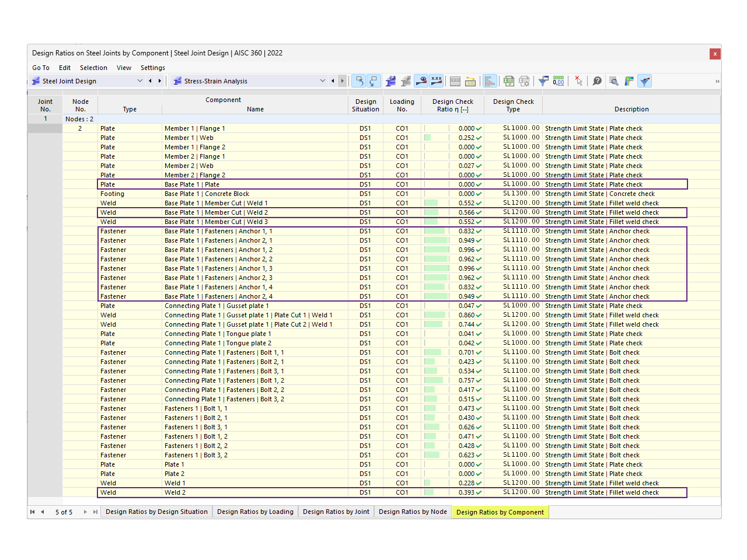Expand the overflow chevron for hidden toolbar buttons
The width and height of the screenshot is (747, 560).
717,81
